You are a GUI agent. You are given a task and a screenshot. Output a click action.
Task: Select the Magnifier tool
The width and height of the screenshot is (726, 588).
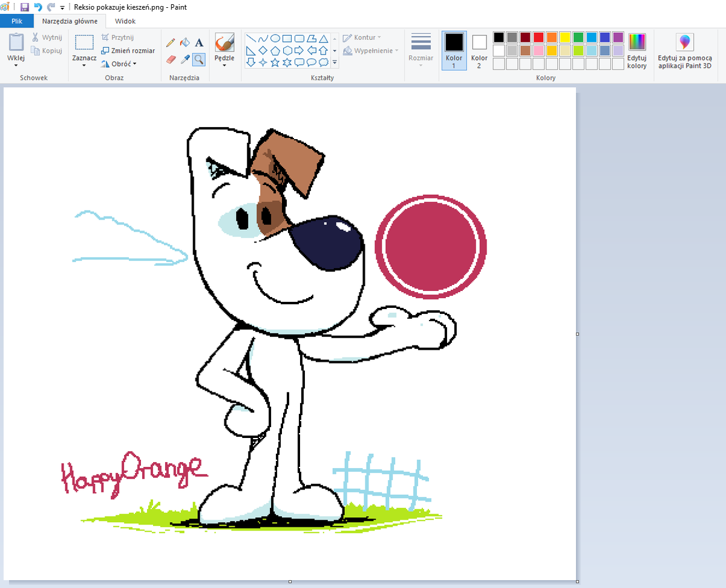(198, 59)
